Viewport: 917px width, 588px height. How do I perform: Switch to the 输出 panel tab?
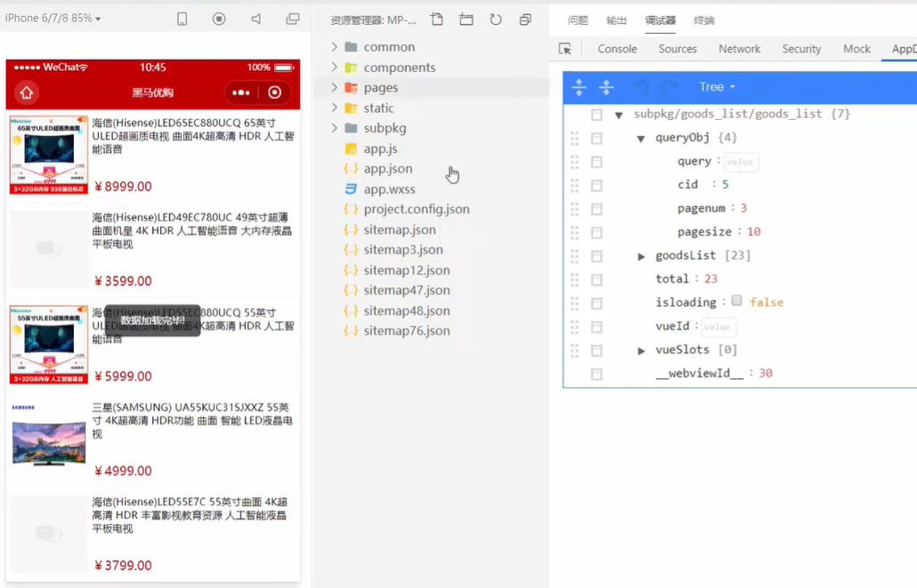click(616, 20)
